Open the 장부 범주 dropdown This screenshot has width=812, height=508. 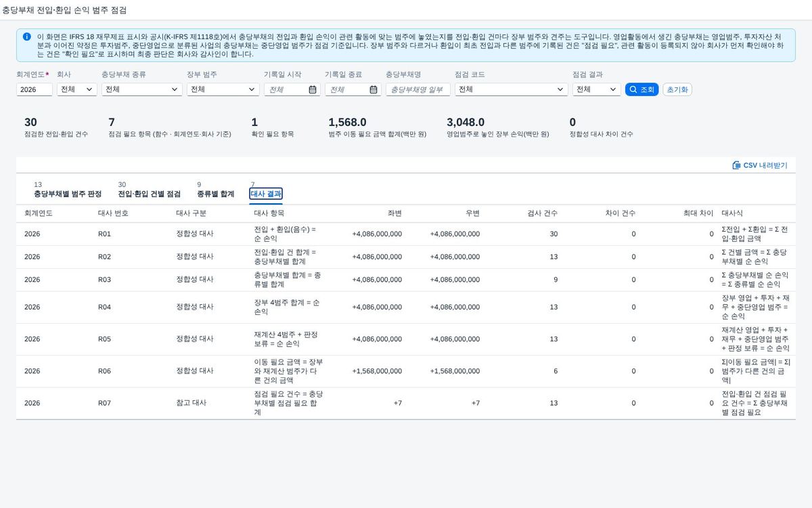(223, 89)
